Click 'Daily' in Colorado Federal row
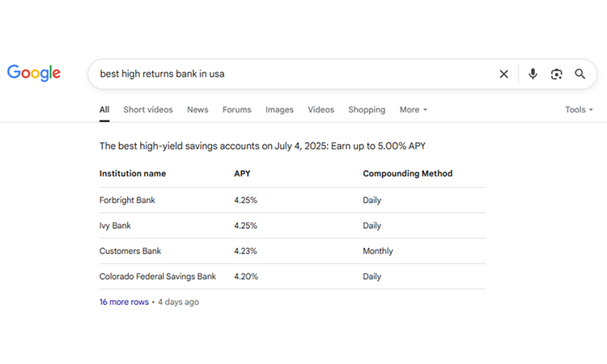This screenshot has width=607, height=364. pos(372,277)
